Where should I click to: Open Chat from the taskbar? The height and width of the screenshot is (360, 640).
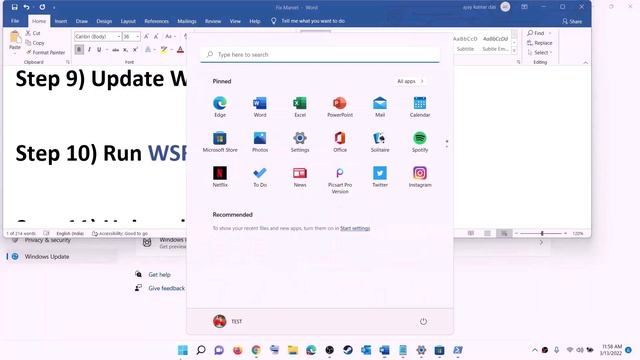(x=219, y=350)
